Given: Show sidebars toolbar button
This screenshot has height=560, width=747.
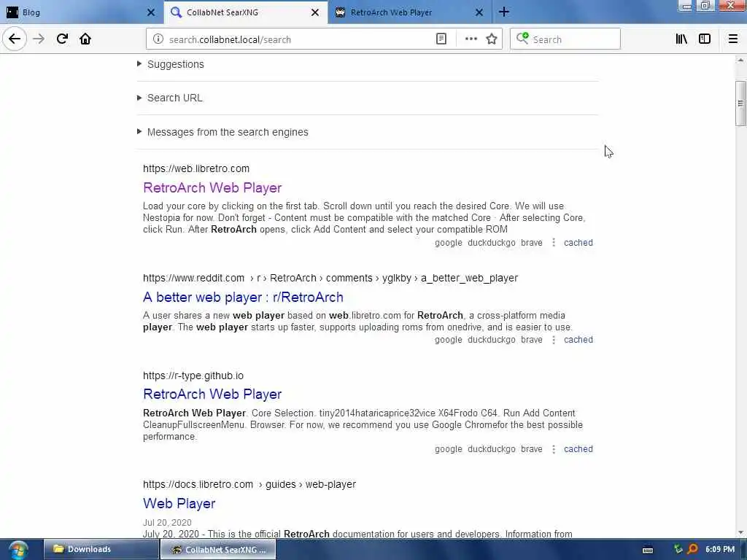Looking at the screenshot, I should pos(705,39).
